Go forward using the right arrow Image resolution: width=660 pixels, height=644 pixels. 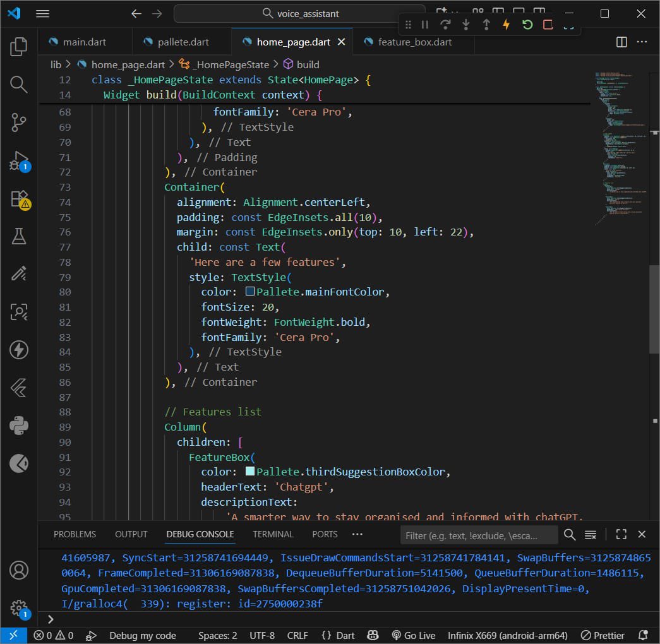tap(157, 13)
